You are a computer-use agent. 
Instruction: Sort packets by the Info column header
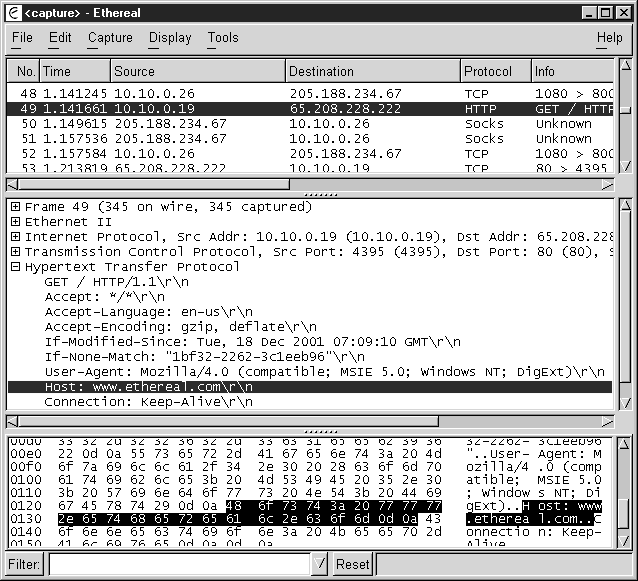tap(572, 71)
